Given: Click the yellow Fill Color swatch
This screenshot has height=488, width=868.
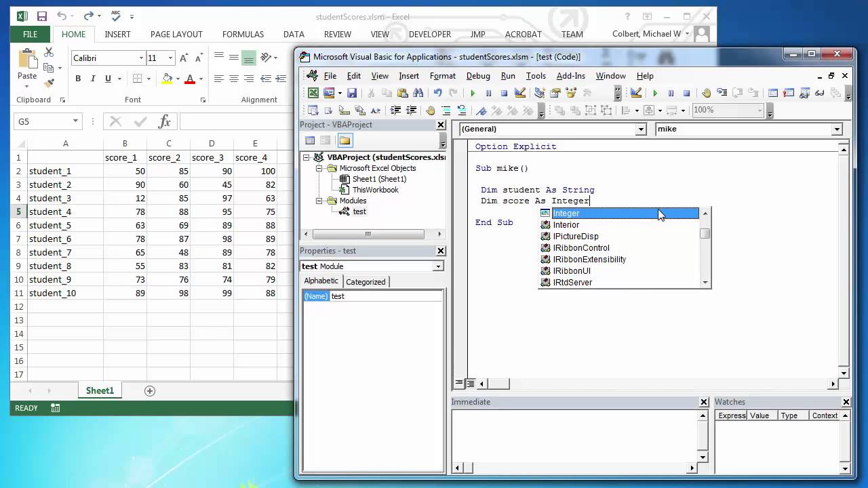Looking at the screenshot, I should click(167, 79).
